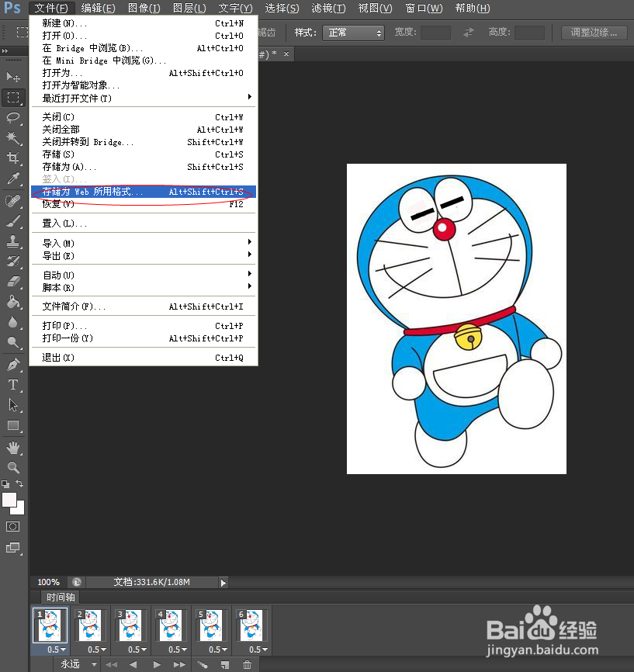Expand status bar document info arrow
Image resolution: width=634 pixels, height=672 pixels.
click(223, 583)
